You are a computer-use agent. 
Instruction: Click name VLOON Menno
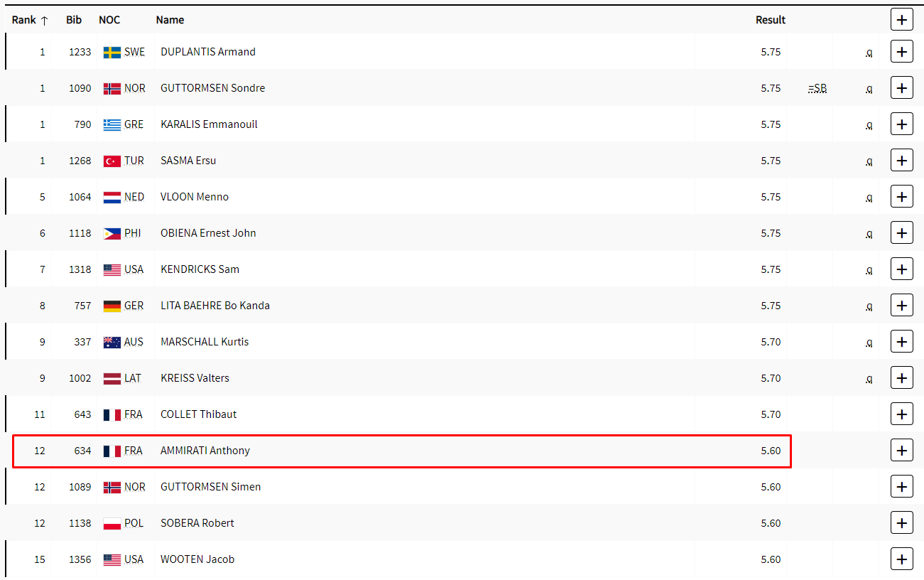pos(195,197)
